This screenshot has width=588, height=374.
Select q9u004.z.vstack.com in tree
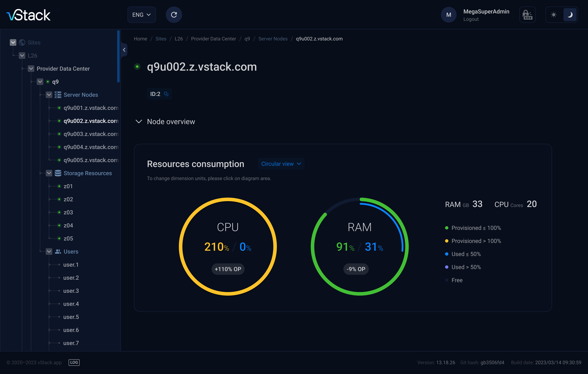point(91,147)
